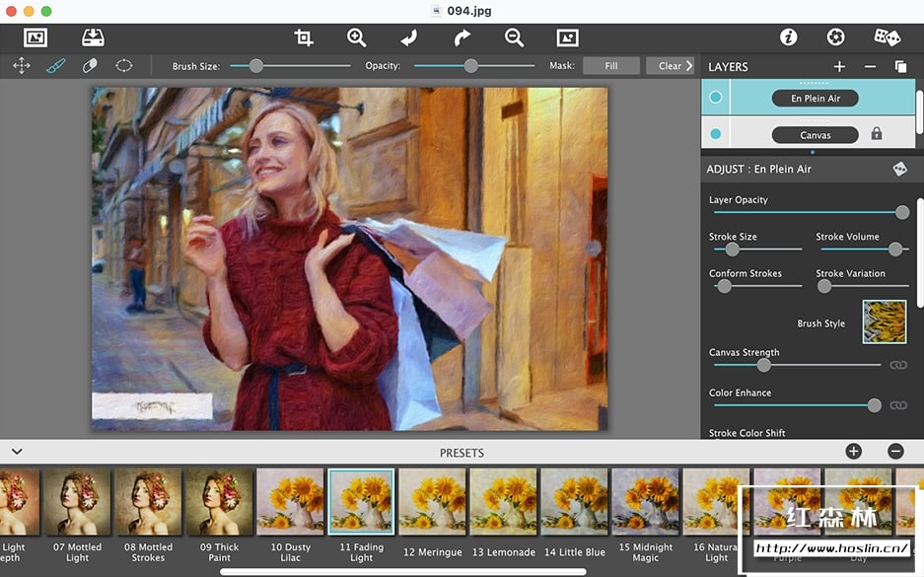The image size is (924, 577).
Task: Undo the last action
Action: [x=409, y=37]
